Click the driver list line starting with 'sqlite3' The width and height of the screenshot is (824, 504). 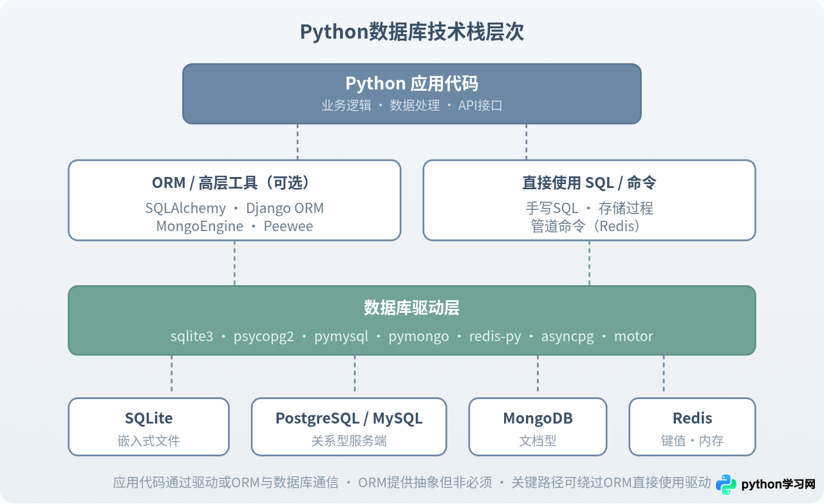coord(412,336)
